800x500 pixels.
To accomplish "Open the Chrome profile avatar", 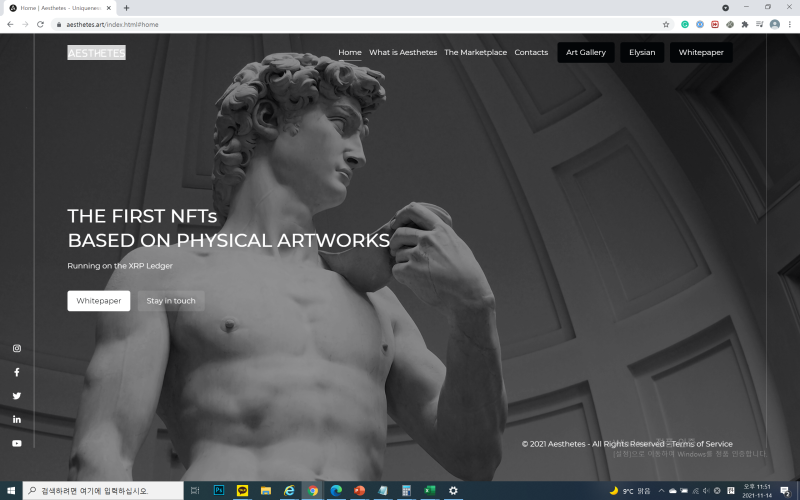I will click(x=774, y=24).
